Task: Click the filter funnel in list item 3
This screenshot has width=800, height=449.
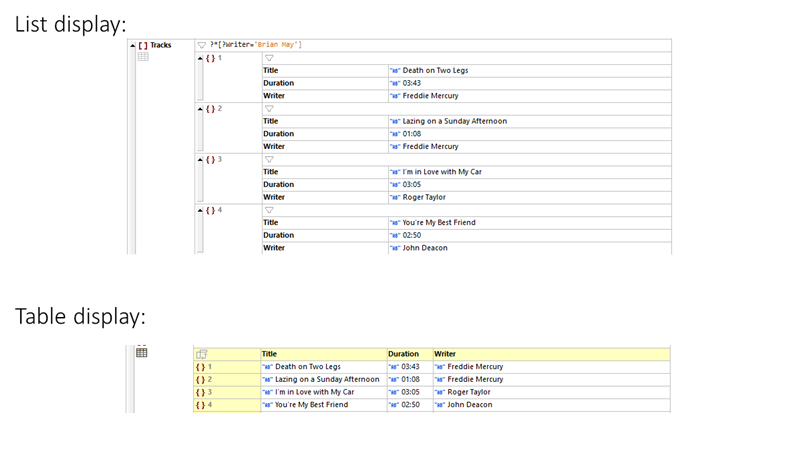Action: click(269, 159)
